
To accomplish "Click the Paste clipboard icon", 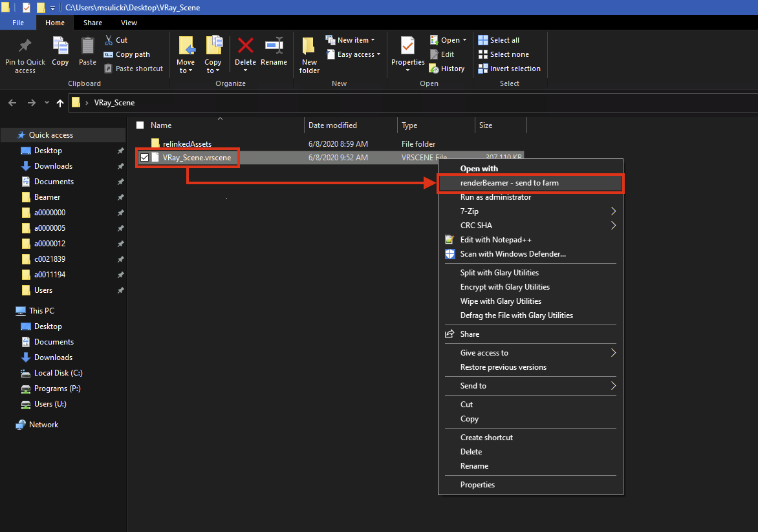I will point(87,46).
